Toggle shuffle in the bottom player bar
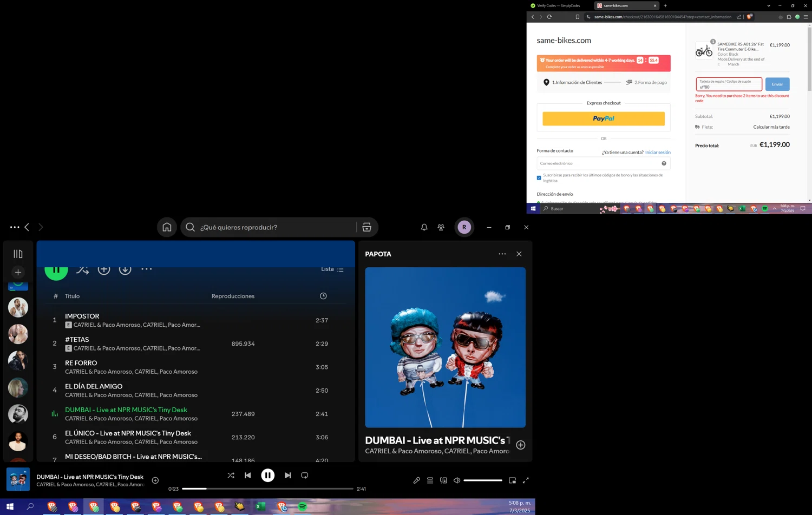Viewport: 812px width, 515px height. (x=231, y=476)
